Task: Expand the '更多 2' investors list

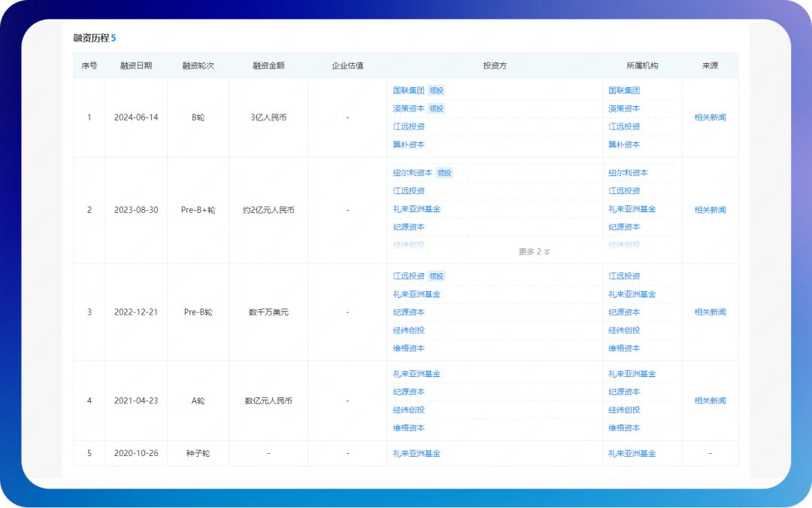Action: pos(534,252)
